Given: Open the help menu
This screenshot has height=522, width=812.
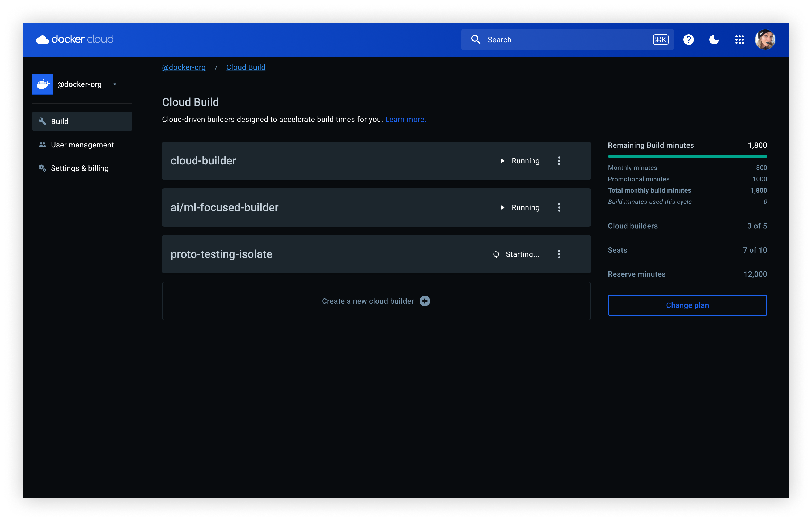Looking at the screenshot, I should (689, 39).
